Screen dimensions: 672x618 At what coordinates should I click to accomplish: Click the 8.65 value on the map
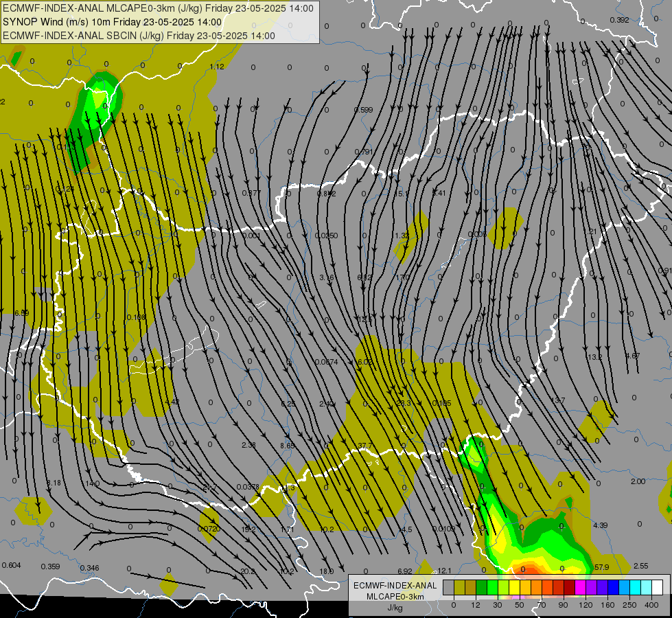click(288, 446)
